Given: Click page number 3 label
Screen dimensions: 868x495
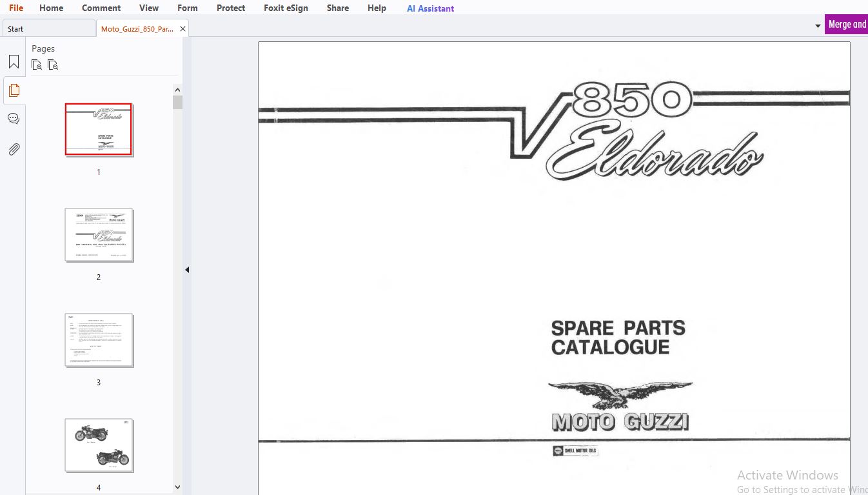Looking at the screenshot, I should (99, 383).
